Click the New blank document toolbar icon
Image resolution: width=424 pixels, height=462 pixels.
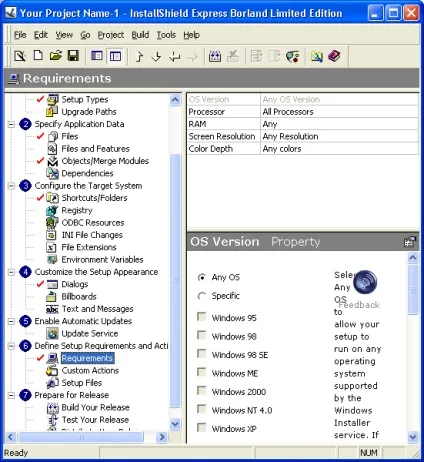[x=38, y=56]
